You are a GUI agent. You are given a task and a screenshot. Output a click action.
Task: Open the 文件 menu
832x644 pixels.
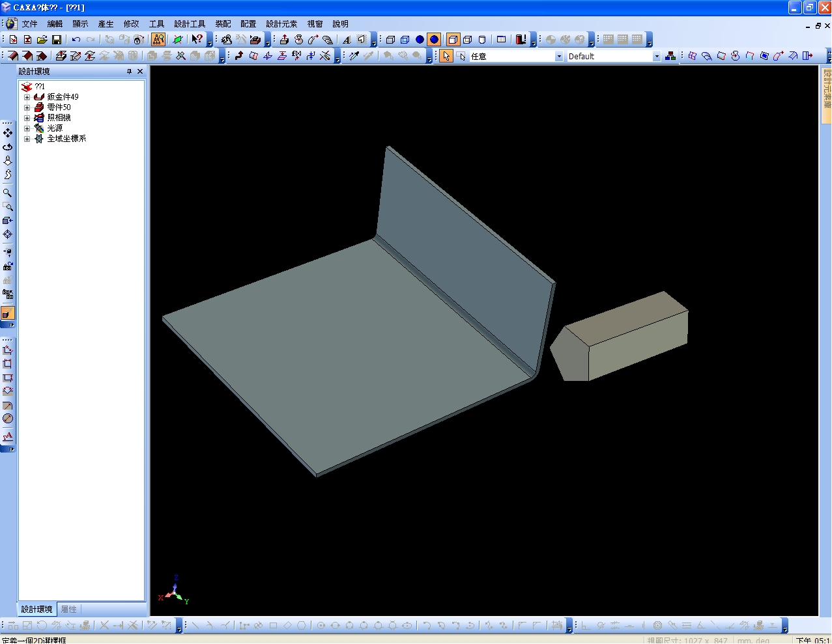click(x=30, y=24)
